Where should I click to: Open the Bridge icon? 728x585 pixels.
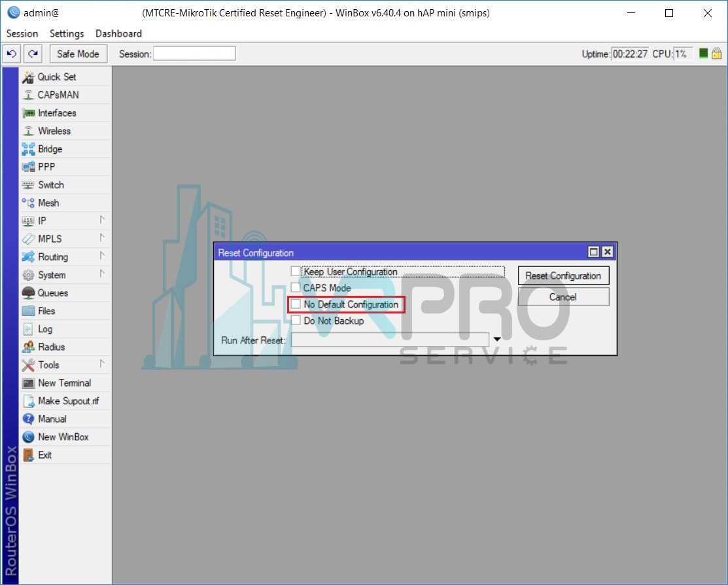pyautogui.click(x=28, y=149)
